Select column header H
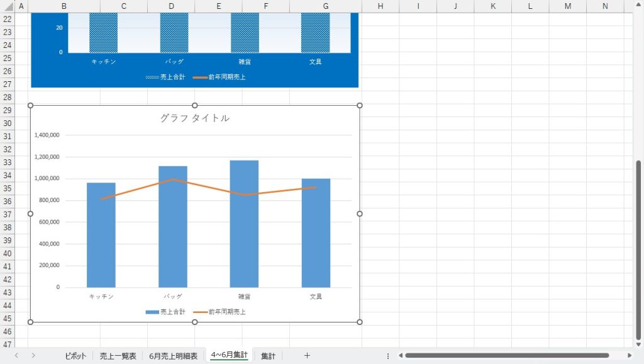 click(380, 6)
